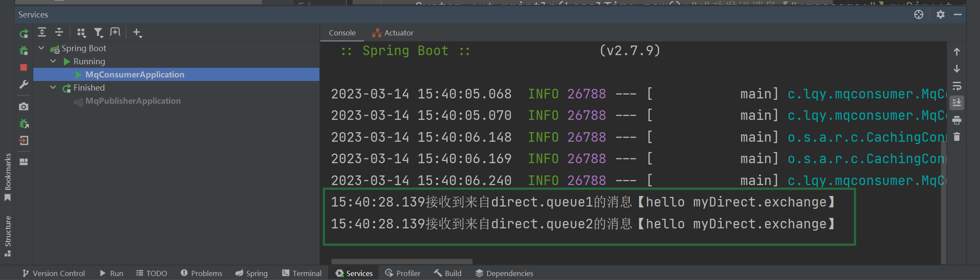Open the Add Service plus dropdown
The image size is (980, 280).
click(137, 32)
